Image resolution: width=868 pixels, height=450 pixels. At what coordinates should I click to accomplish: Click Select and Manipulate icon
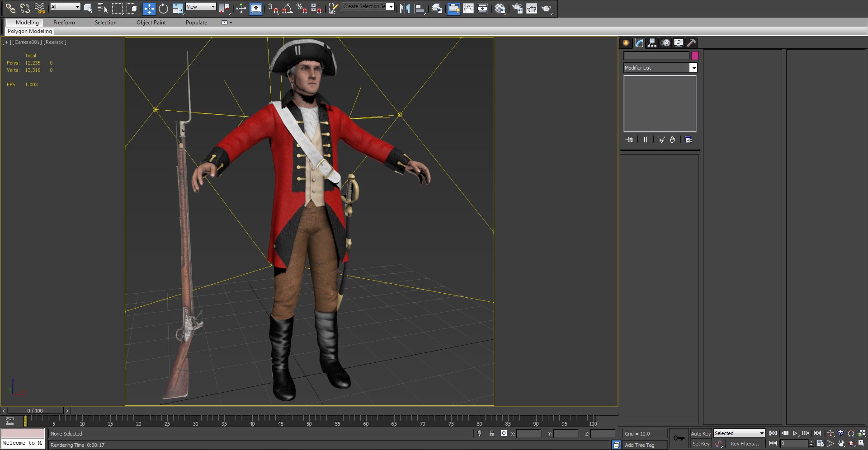(241, 8)
